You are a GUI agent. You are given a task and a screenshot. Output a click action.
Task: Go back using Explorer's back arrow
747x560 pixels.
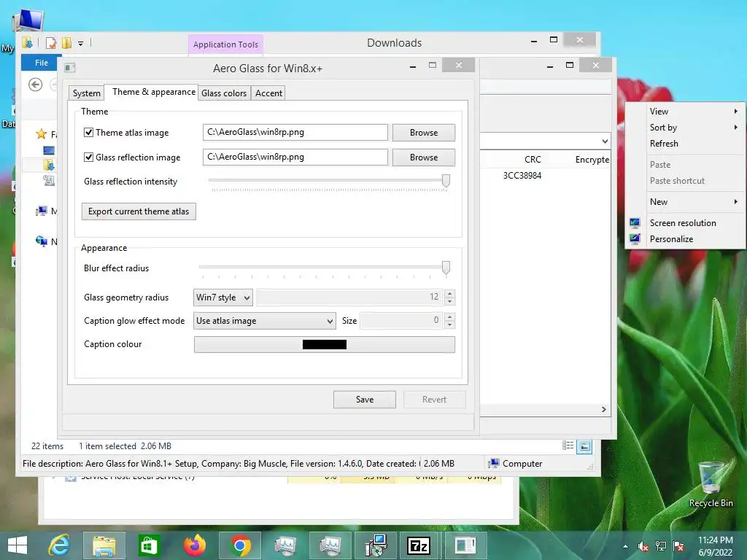tap(35, 85)
